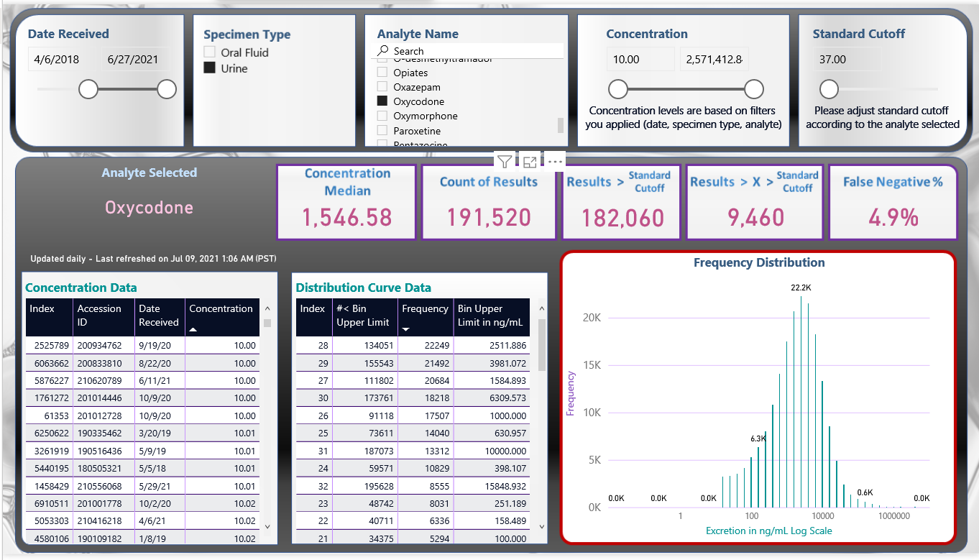Check the Paroxetine analyte
The width and height of the screenshot is (979, 560).
[382, 131]
